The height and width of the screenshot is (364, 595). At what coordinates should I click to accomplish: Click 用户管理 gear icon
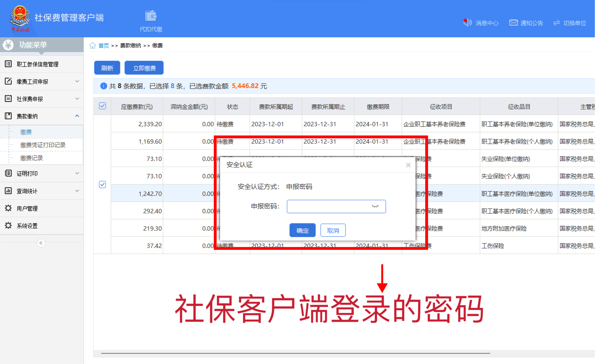8,208
